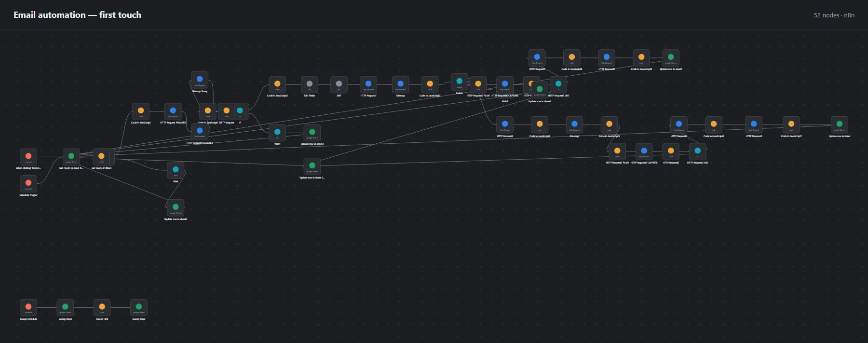This screenshot has width=868, height=343.
Task: Open the 'Code in JavaScript9' node
Action: tap(641, 58)
